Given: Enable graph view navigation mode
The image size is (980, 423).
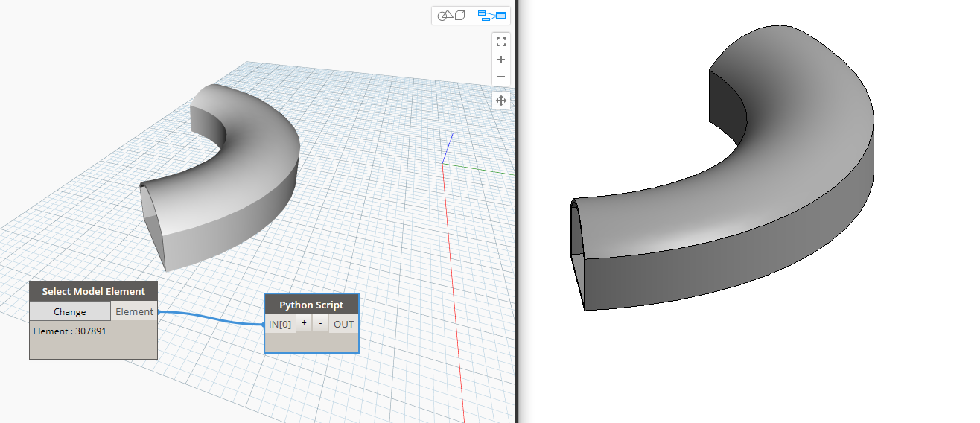Looking at the screenshot, I should coord(491,16).
